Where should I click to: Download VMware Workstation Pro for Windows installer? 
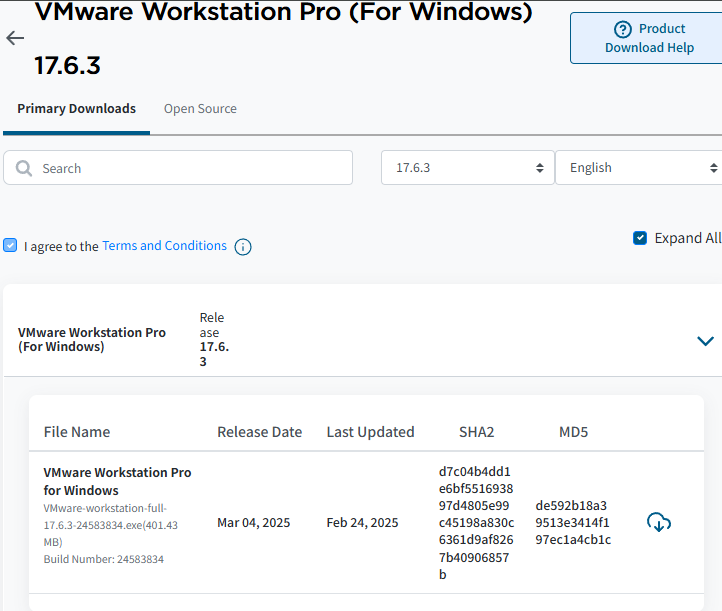[x=659, y=523]
